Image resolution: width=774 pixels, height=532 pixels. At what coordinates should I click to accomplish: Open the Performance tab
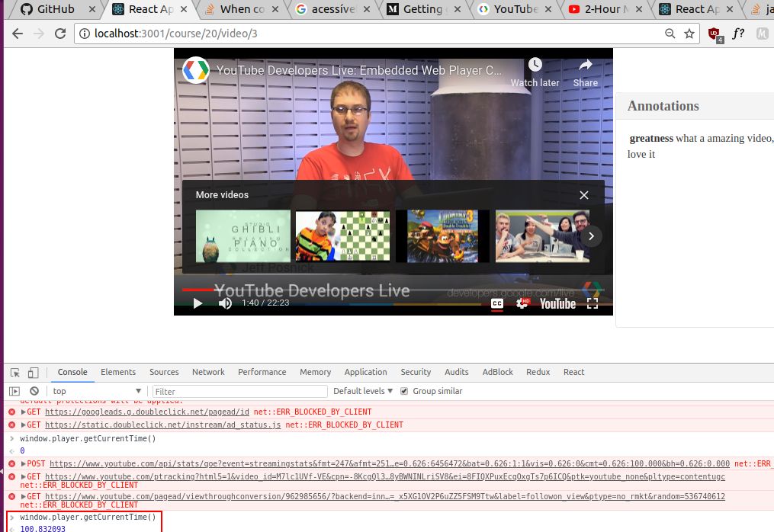262,372
